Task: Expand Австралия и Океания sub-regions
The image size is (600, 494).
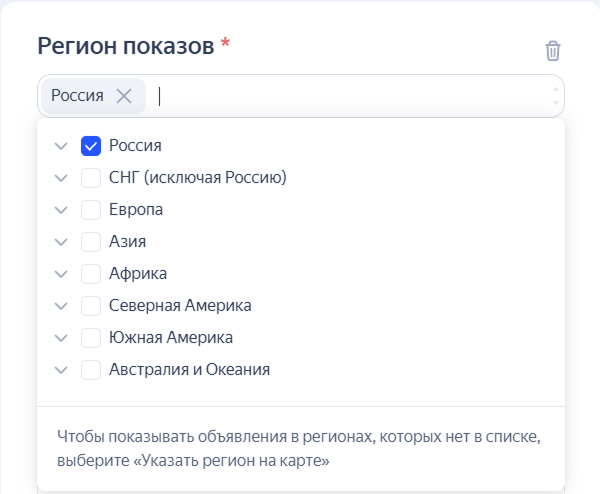Action: pyautogui.click(x=61, y=370)
